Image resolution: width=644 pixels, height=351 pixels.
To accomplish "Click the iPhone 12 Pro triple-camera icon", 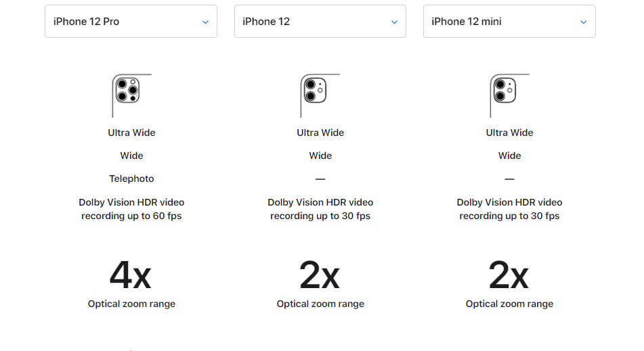I will (127, 91).
